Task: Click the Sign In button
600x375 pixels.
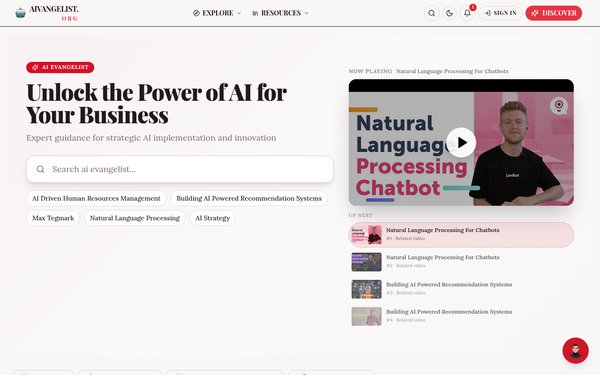Action: [500, 13]
